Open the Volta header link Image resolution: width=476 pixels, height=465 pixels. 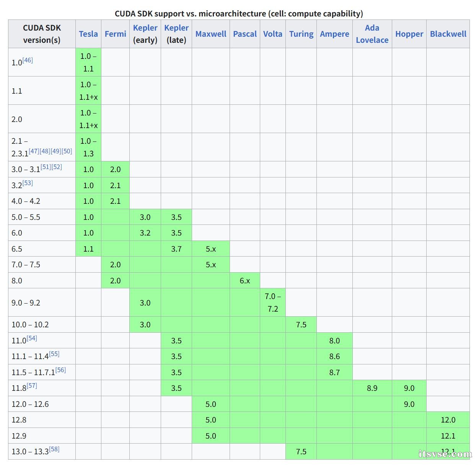(273, 34)
